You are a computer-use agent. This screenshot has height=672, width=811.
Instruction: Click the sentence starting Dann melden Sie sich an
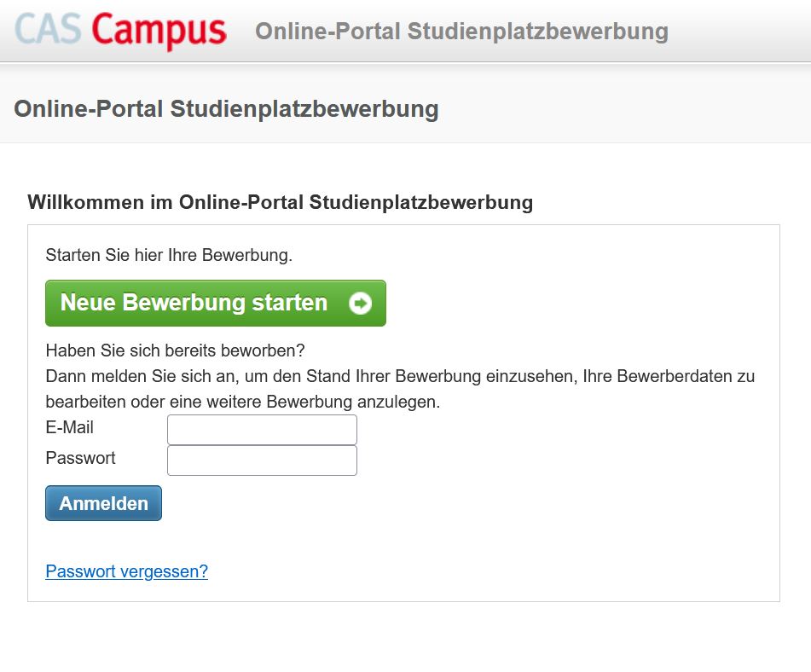[400, 376]
